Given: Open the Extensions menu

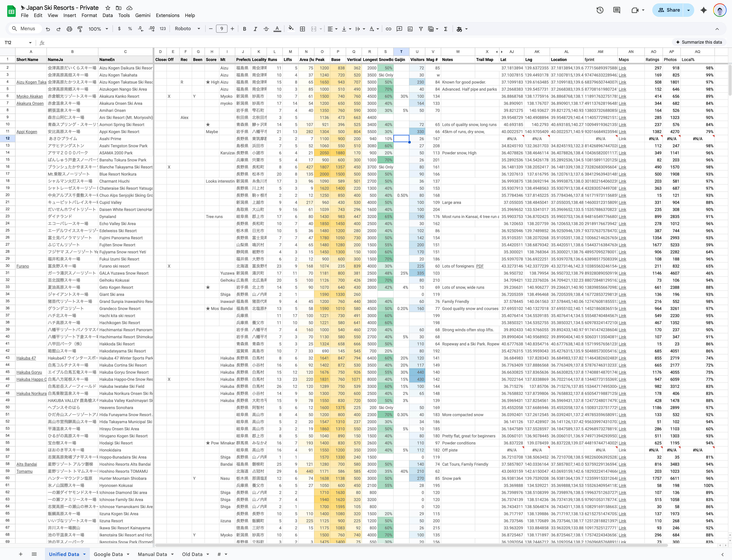Looking at the screenshot, I should click(167, 15).
